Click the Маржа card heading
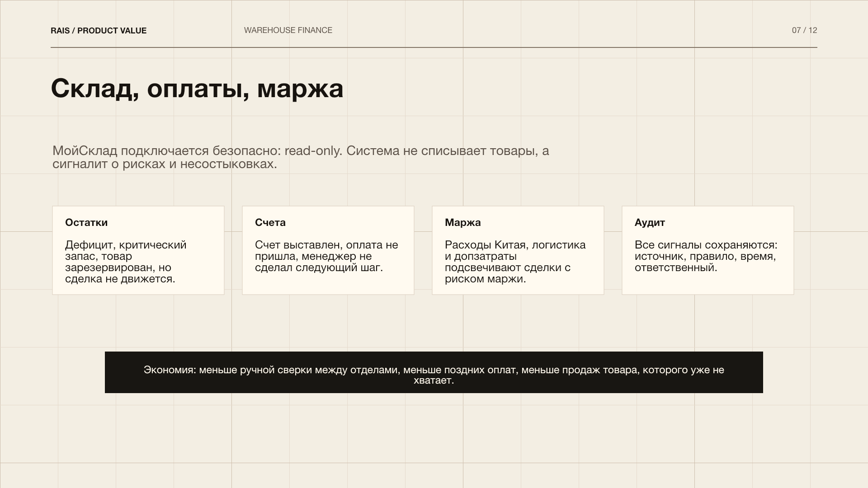 463,222
